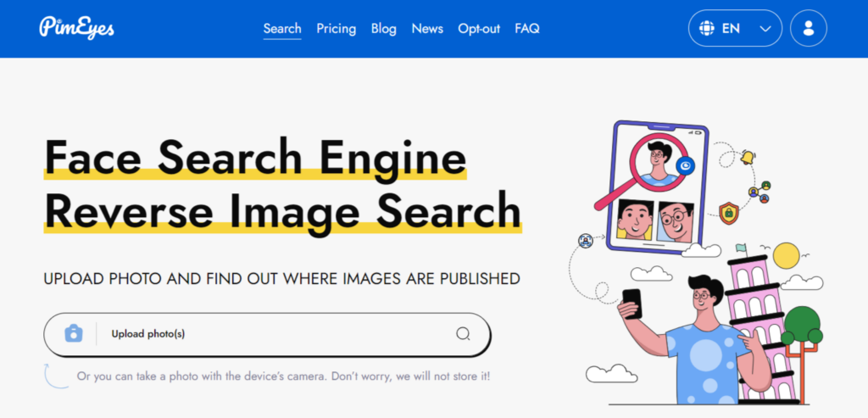Image resolution: width=868 pixels, height=418 pixels.
Task: Click the Upload photo(s) field
Action: coord(267,334)
